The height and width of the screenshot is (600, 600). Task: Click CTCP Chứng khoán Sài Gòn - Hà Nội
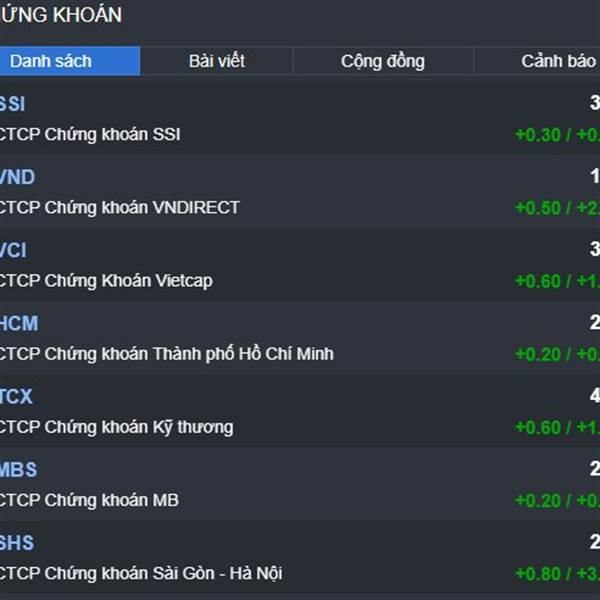pyautogui.click(x=141, y=573)
